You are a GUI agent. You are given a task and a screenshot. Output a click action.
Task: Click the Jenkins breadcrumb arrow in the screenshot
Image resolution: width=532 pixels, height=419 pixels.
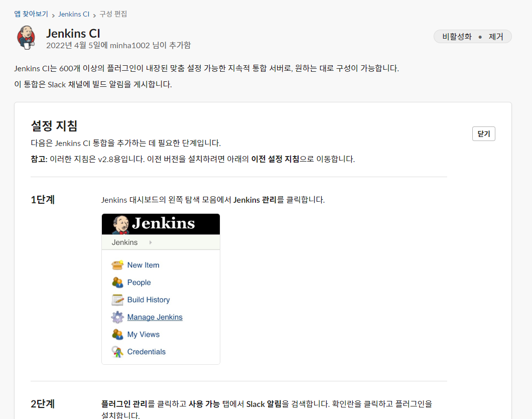(x=150, y=242)
